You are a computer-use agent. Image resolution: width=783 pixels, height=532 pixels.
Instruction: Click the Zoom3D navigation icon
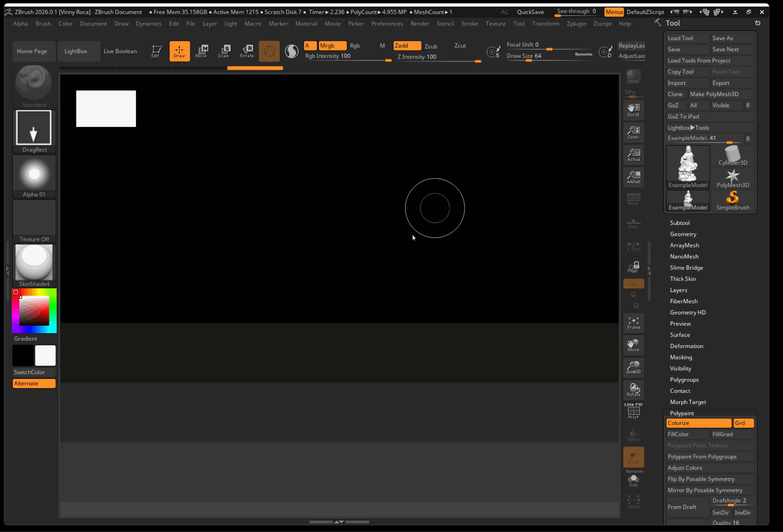[x=633, y=367]
